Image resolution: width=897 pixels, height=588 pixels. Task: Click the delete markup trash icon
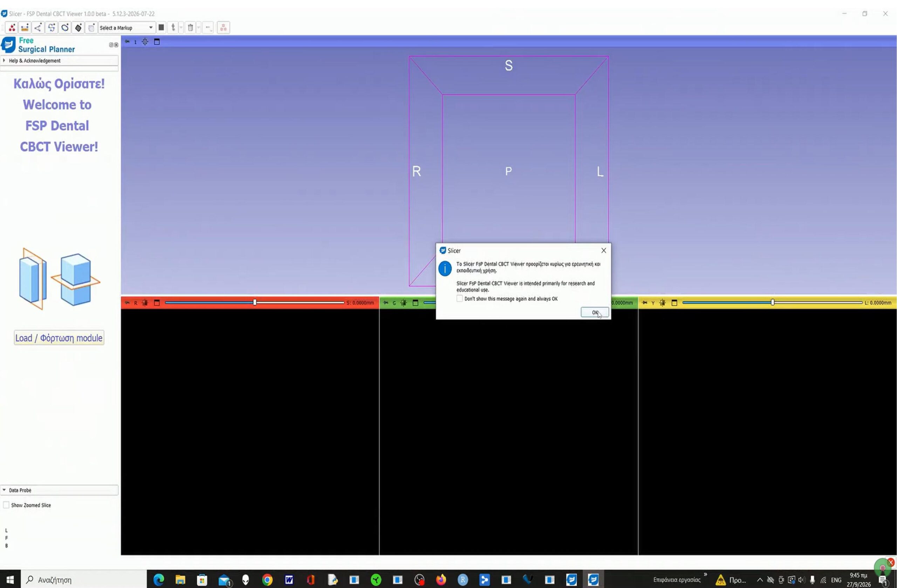[x=190, y=28]
